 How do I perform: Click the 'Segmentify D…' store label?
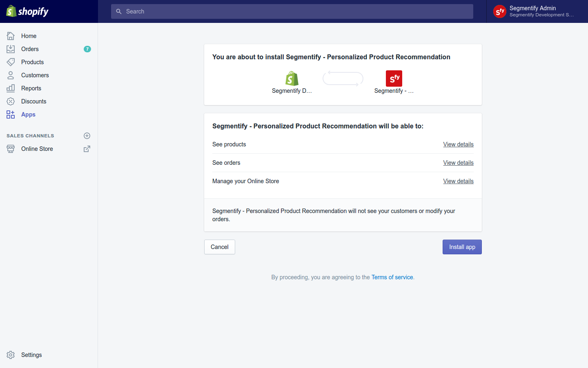(x=292, y=91)
